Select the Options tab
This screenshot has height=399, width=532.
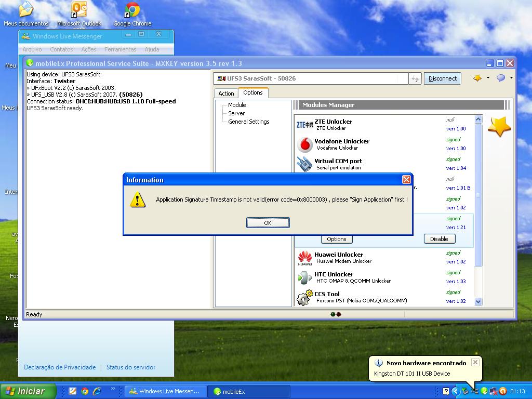pyautogui.click(x=253, y=92)
